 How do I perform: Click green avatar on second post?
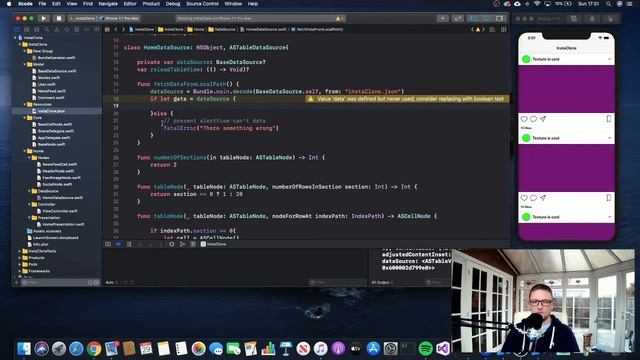click(526, 138)
